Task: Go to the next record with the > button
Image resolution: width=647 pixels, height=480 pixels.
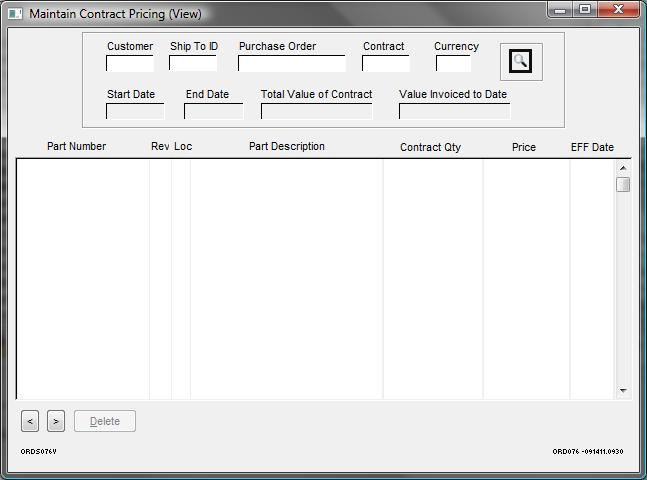Action: 56,421
